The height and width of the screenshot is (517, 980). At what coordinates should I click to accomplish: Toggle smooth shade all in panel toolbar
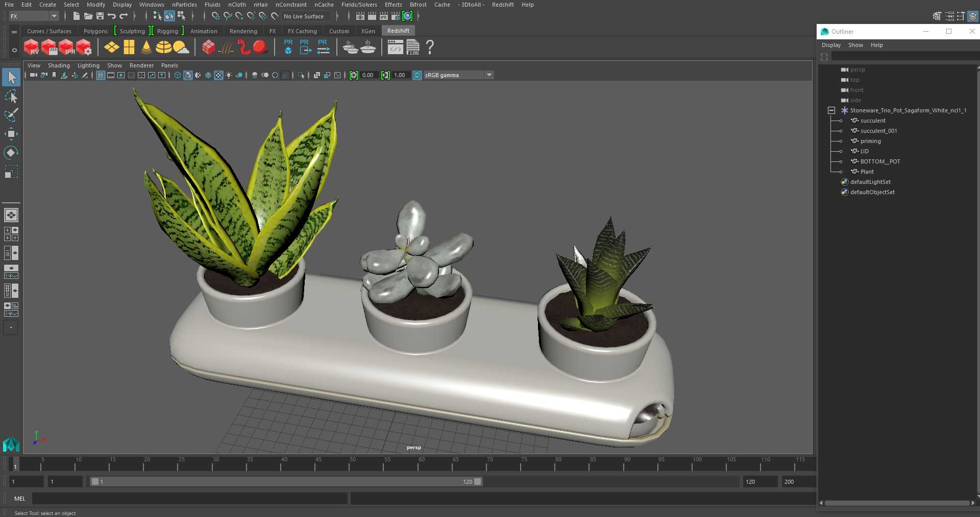188,75
